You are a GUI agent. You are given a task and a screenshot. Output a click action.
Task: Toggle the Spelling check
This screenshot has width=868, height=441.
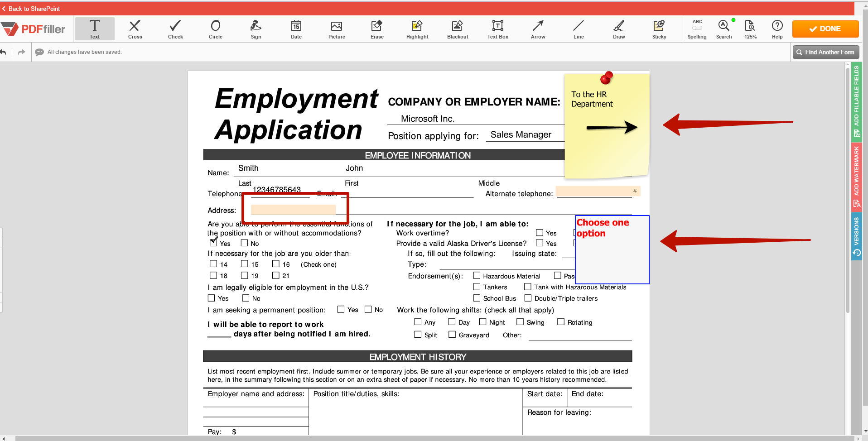pyautogui.click(x=697, y=29)
